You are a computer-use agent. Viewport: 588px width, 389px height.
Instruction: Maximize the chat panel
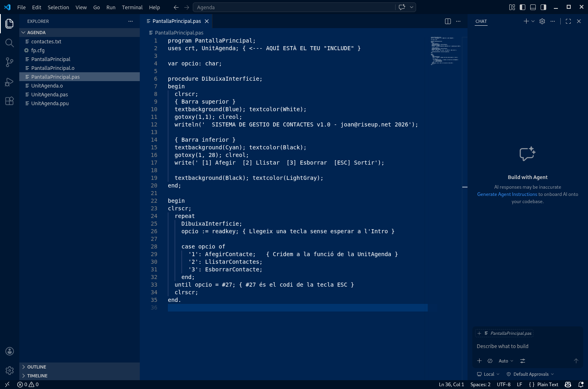tap(568, 21)
